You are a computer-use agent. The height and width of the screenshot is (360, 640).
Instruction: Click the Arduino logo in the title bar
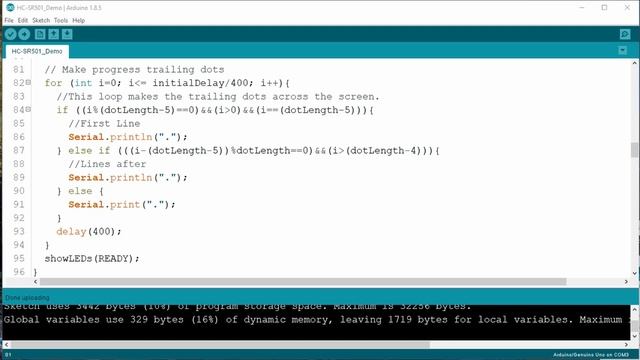[x=10, y=7]
